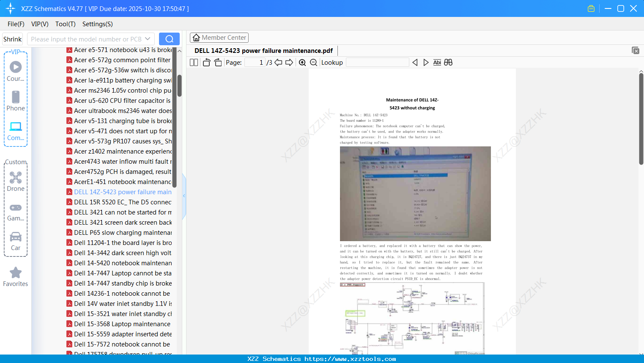Image resolution: width=644 pixels, height=363 pixels.
Task: Open Acer la-e911p battery charging file
Action: 119,80
